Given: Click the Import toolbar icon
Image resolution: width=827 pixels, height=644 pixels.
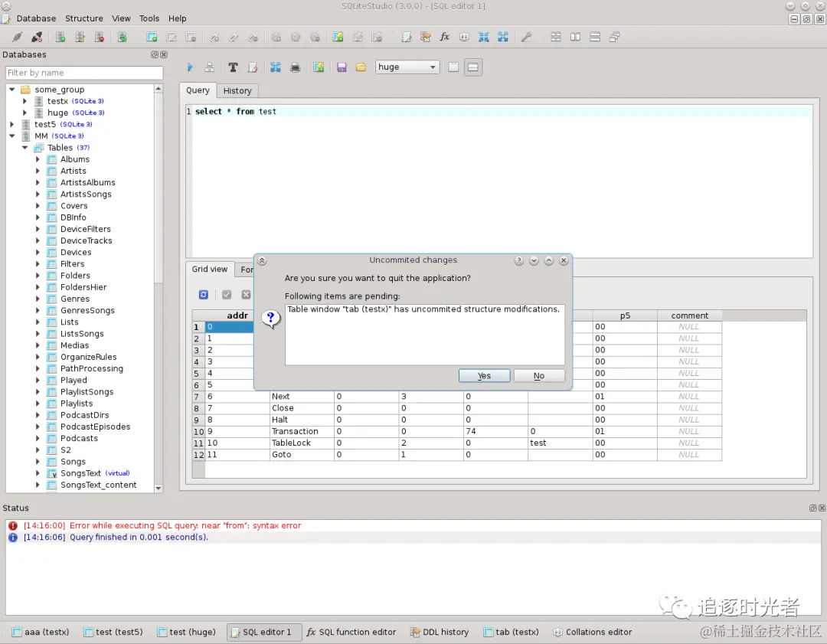Looking at the screenshot, I should point(484,37).
